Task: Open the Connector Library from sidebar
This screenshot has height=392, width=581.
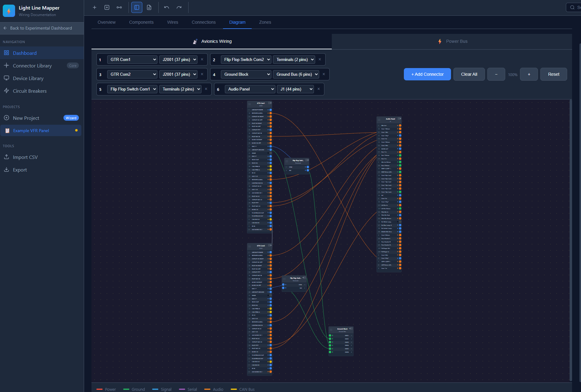Action: click(x=32, y=66)
